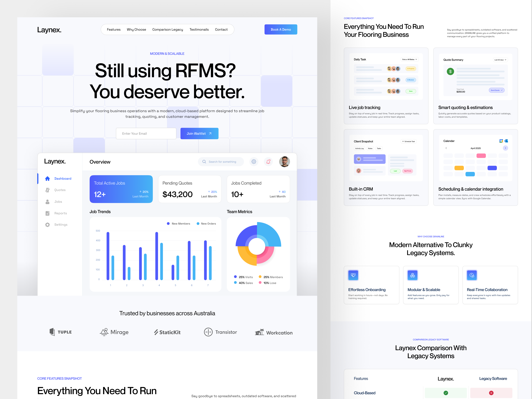
Task: Click the Google Calendar icon
Action: pos(501,141)
